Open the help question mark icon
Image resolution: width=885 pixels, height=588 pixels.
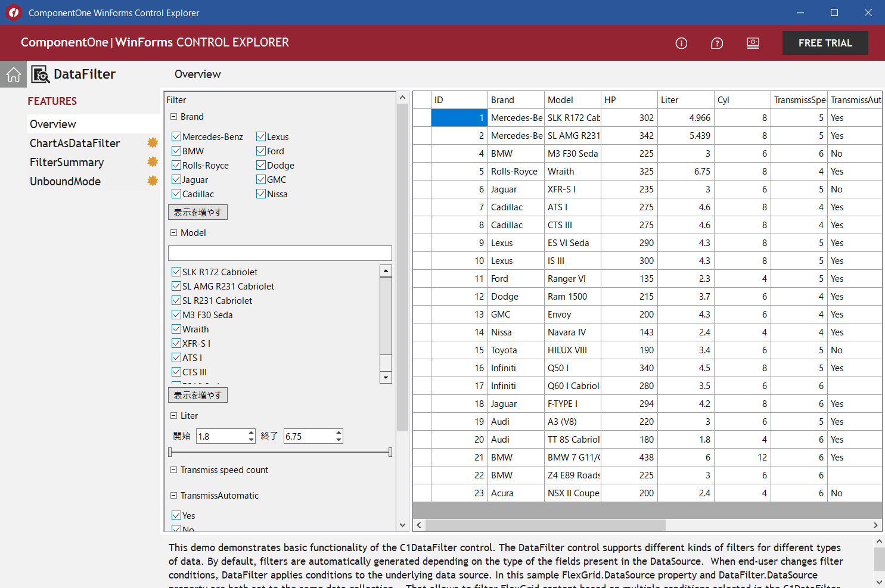pos(717,43)
